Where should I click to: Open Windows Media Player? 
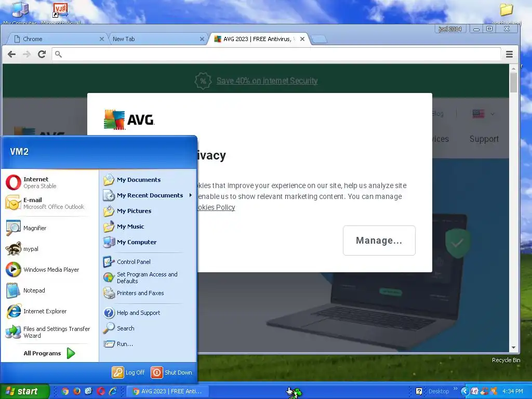(49, 270)
